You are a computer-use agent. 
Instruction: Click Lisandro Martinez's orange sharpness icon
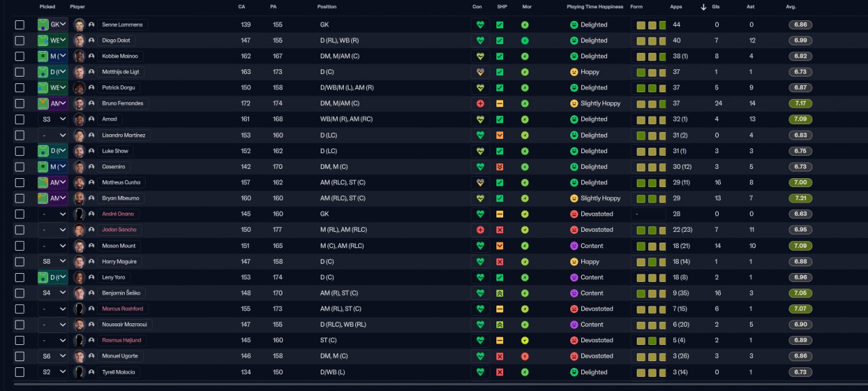[500, 135]
